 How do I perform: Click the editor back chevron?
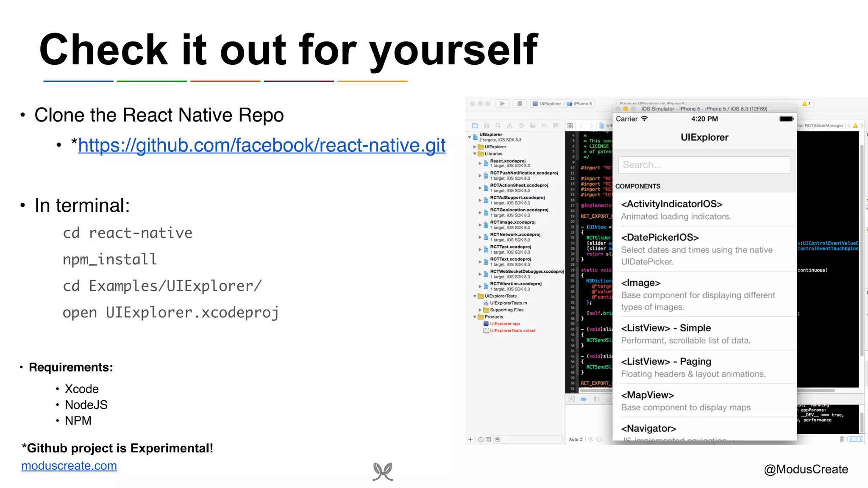coord(581,126)
